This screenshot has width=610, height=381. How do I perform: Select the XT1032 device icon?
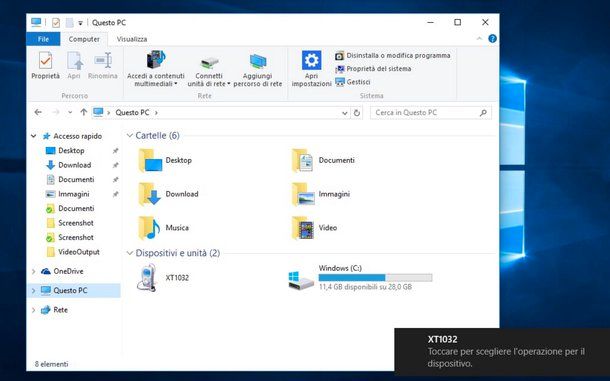pos(147,277)
